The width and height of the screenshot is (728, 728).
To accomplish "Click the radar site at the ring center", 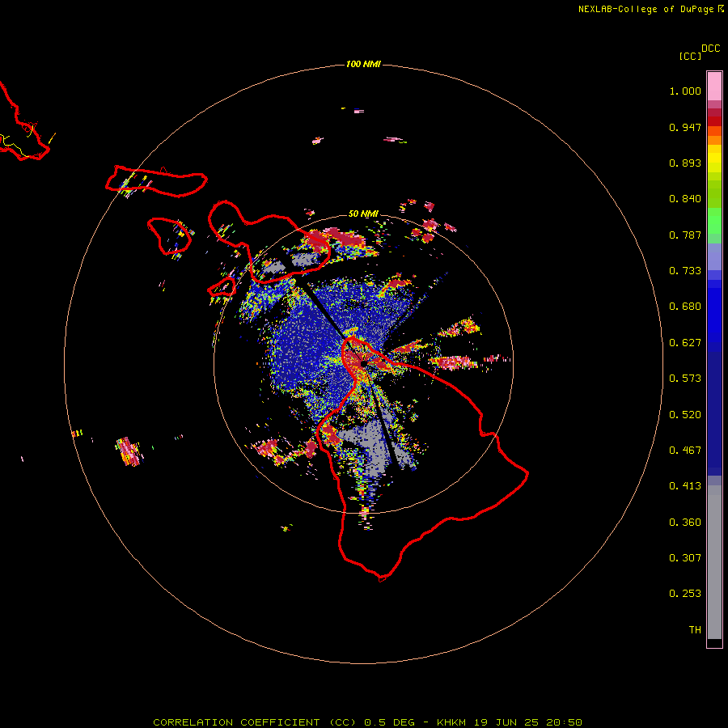I will click(x=363, y=363).
